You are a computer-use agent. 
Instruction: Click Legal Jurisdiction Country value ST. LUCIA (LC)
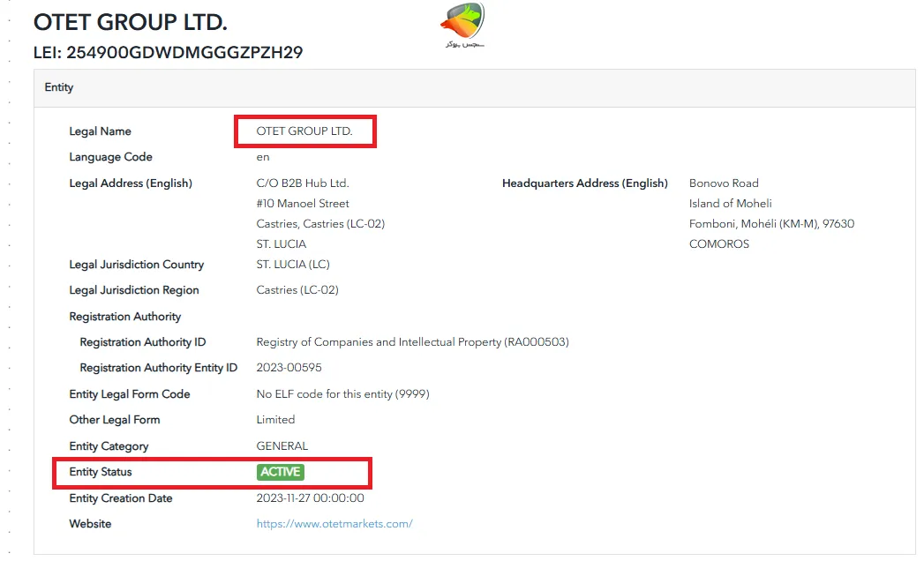pos(293,265)
